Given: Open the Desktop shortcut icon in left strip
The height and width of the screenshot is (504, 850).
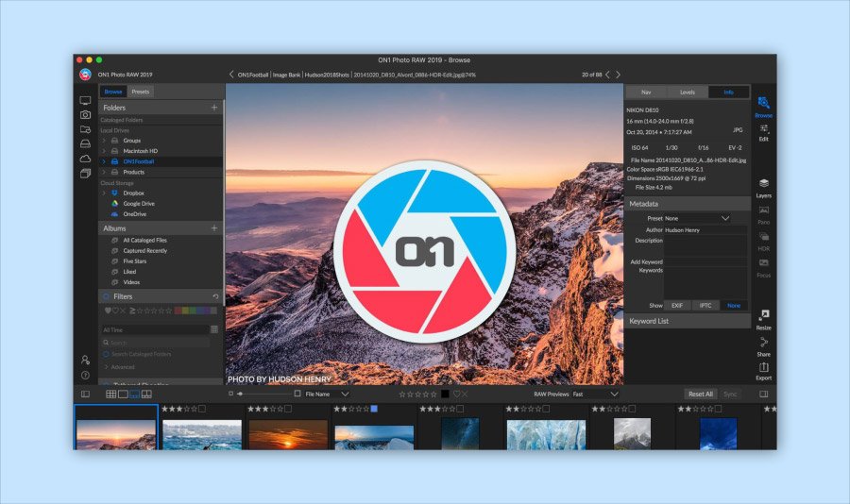Looking at the screenshot, I should (x=85, y=101).
